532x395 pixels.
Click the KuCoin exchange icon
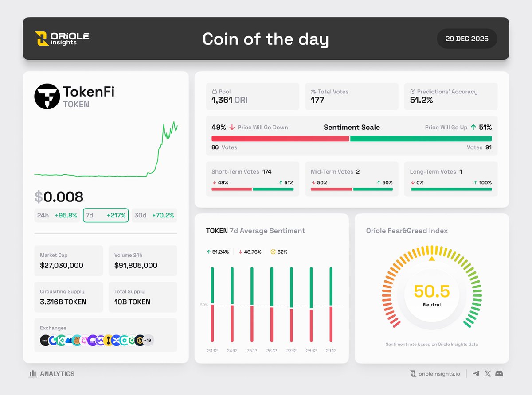(61, 340)
